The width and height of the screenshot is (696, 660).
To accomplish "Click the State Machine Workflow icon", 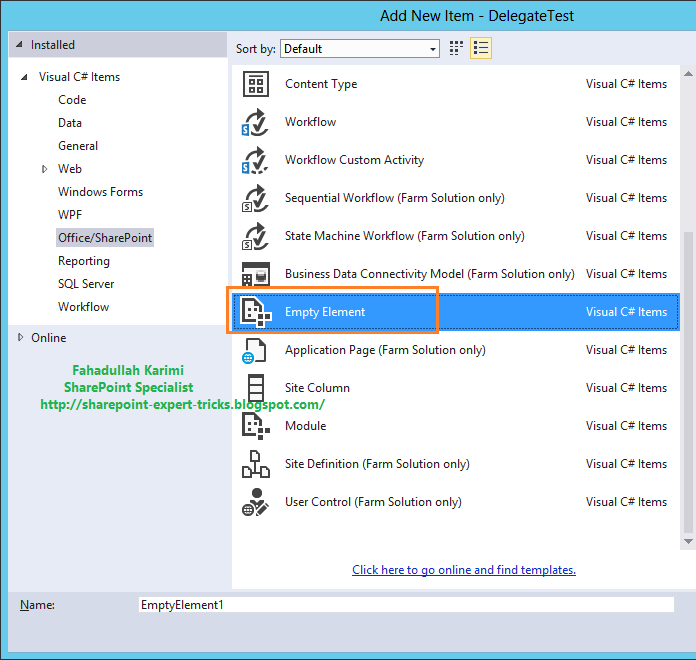I will click(x=255, y=236).
